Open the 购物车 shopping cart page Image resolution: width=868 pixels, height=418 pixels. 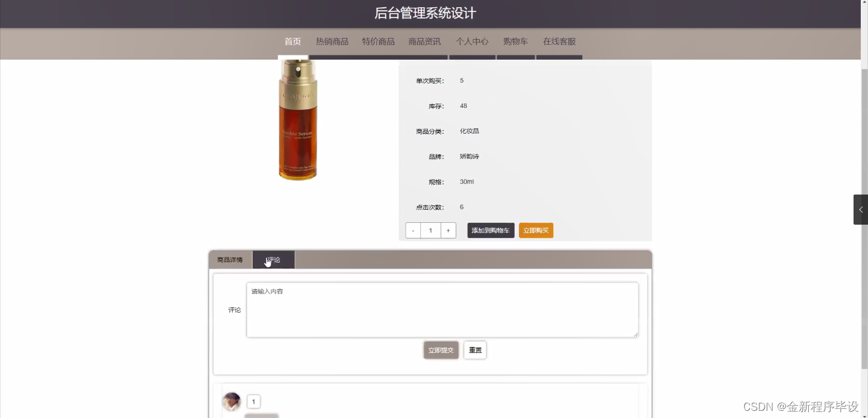[515, 41]
